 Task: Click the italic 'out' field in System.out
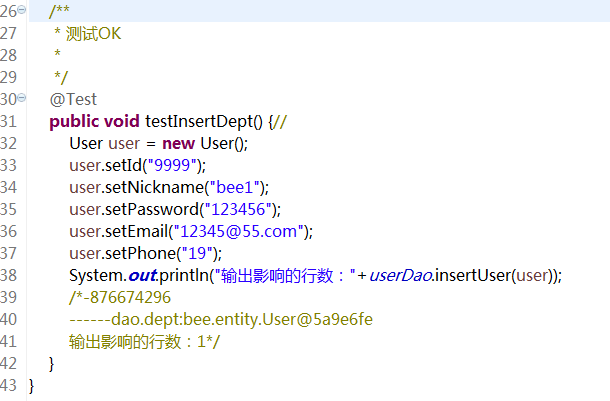tap(142, 276)
